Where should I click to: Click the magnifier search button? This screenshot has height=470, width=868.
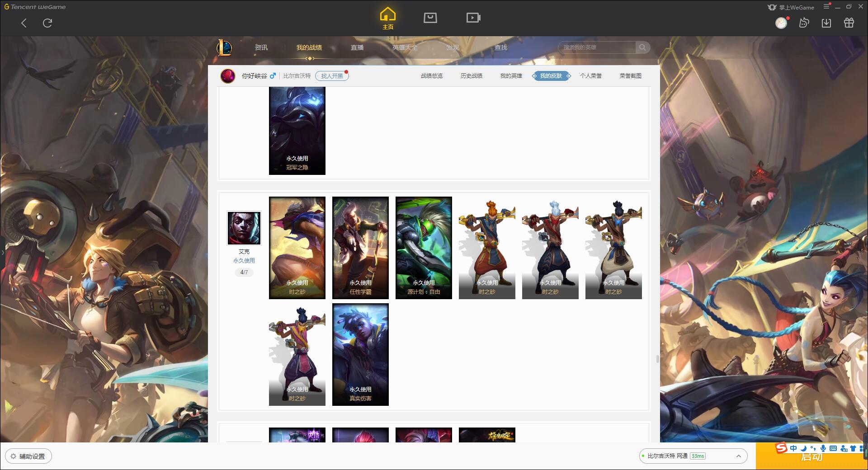642,47
